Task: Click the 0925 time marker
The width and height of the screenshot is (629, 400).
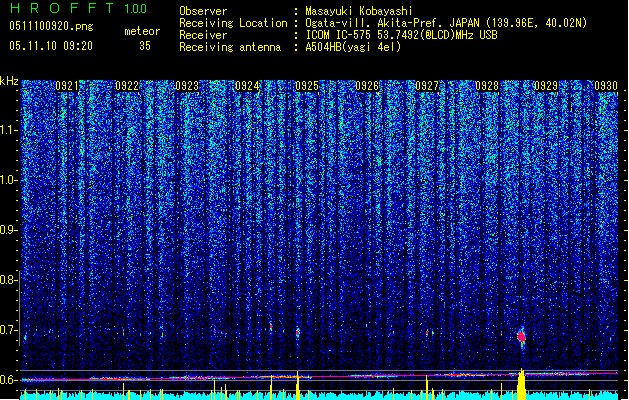Action: 307,86
